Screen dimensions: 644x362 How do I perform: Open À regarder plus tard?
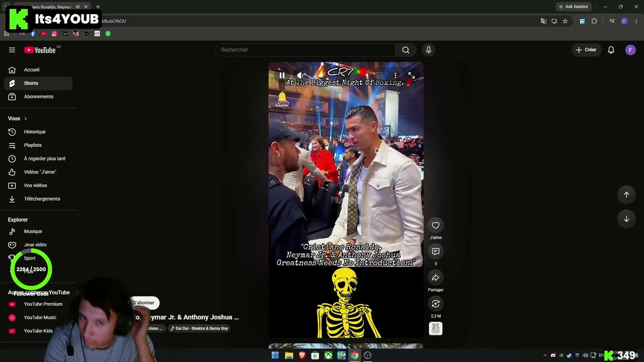pyautogui.click(x=38, y=158)
